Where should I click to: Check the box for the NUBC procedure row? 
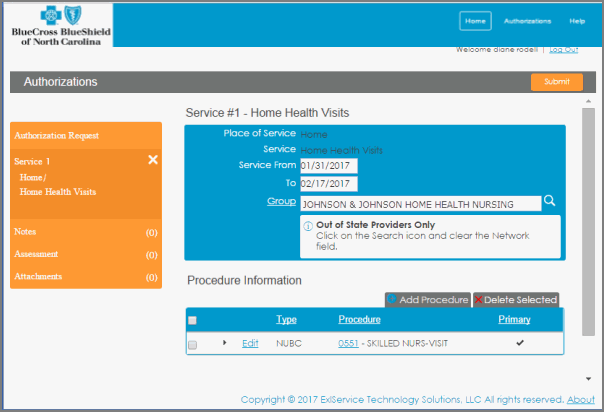193,344
